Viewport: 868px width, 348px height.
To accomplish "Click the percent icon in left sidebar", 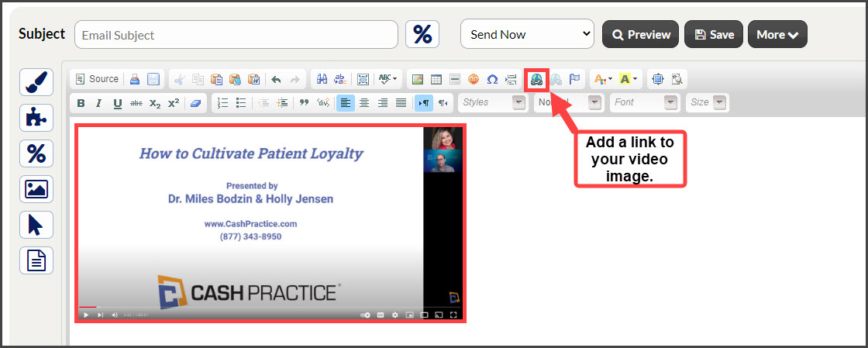I will tap(36, 153).
